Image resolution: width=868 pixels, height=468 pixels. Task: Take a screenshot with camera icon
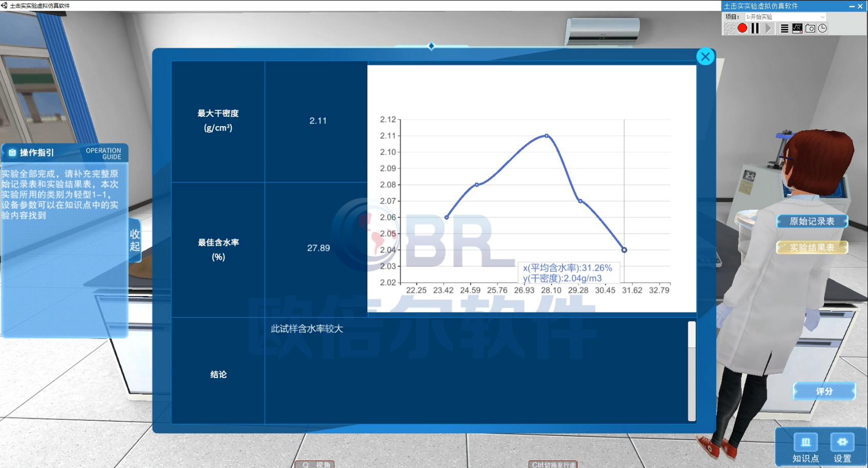click(810, 29)
